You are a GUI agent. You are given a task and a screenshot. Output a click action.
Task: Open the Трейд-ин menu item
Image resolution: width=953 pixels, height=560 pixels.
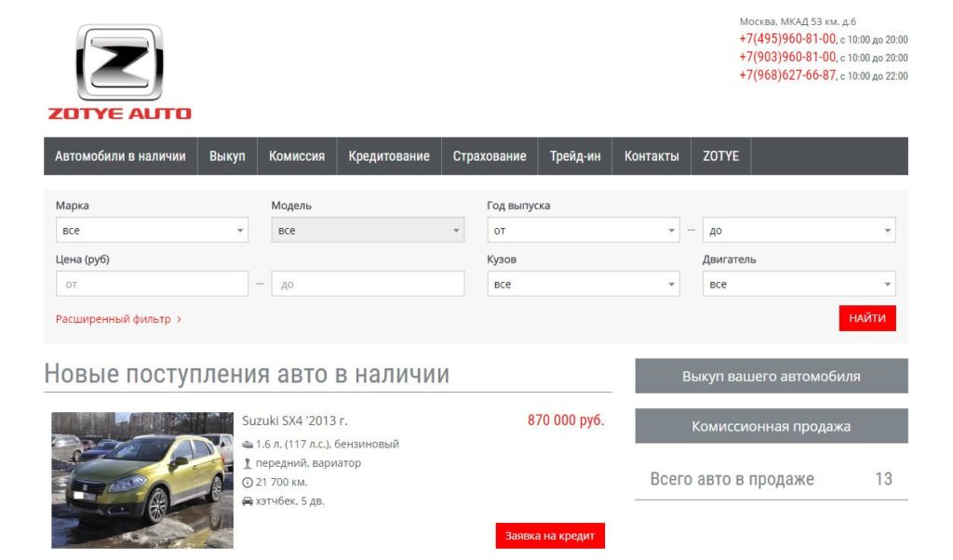(575, 156)
